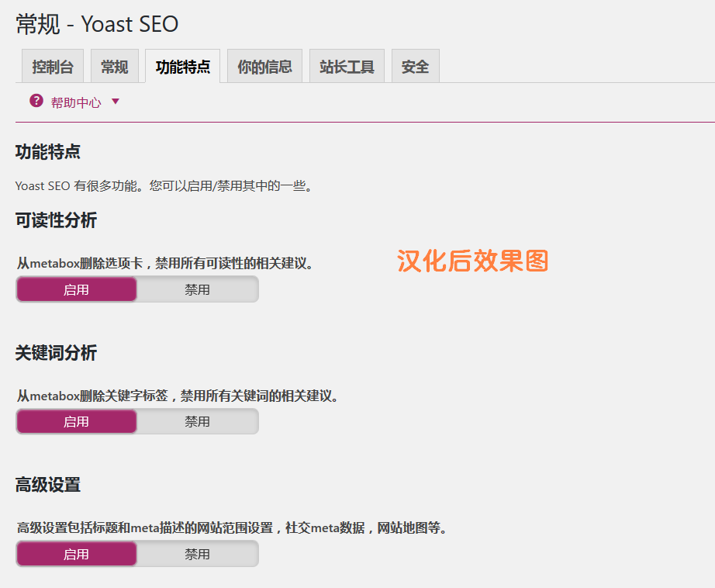The image size is (715, 588).
Task: Open the 你的信息 tab
Action: tap(264, 67)
